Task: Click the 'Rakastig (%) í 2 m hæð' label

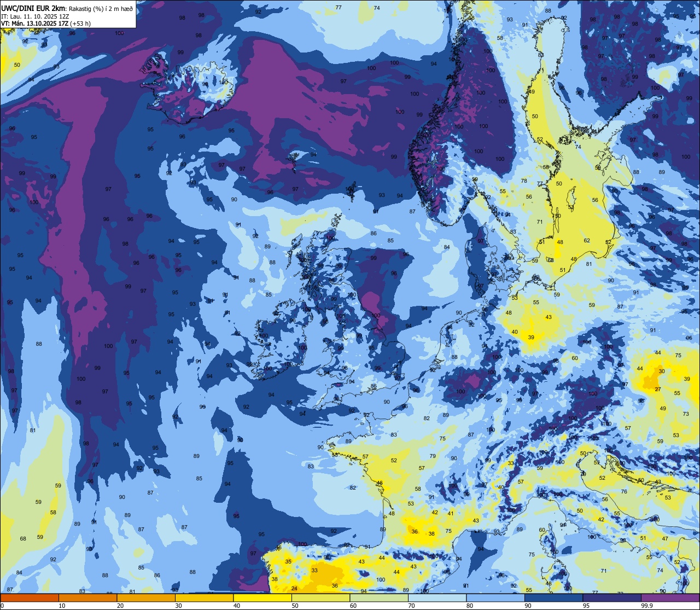Action: [100, 8]
